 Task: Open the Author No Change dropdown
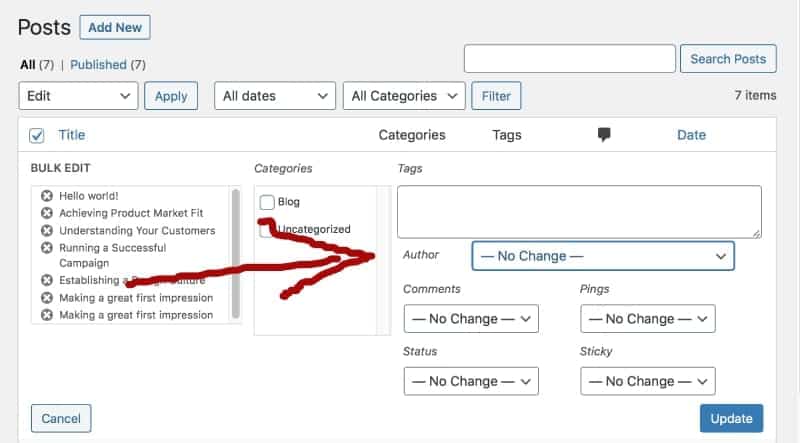603,256
